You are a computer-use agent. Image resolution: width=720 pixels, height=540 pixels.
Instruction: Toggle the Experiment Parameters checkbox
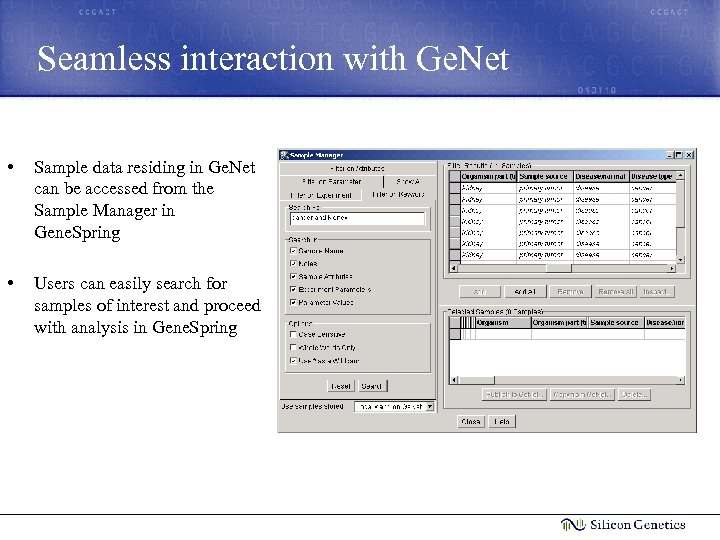pyautogui.click(x=293, y=289)
